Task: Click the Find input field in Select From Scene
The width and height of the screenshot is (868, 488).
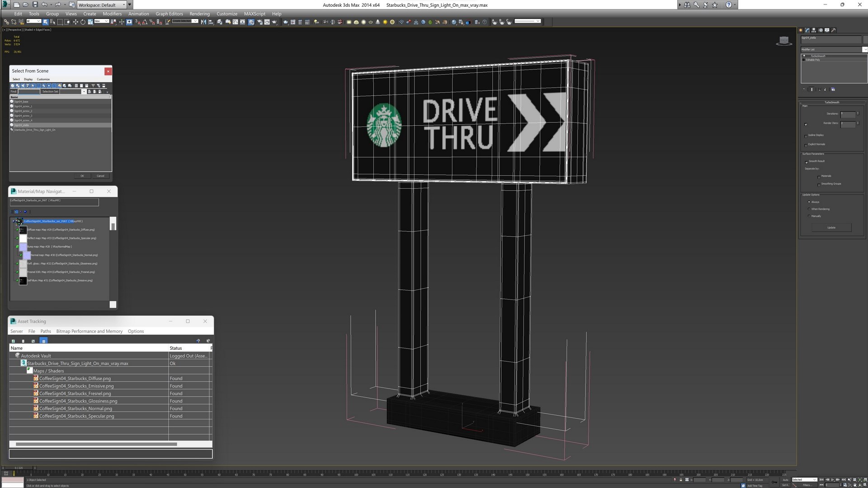Action: tap(29, 92)
